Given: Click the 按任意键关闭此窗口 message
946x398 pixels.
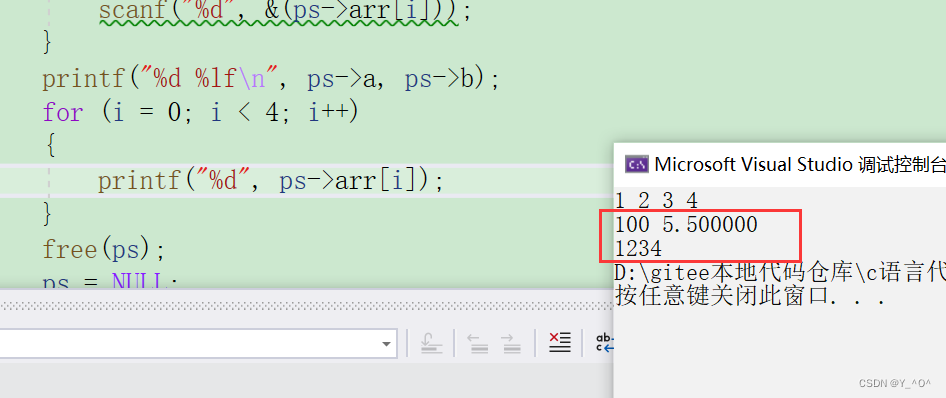Looking at the screenshot, I should click(750, 296).
